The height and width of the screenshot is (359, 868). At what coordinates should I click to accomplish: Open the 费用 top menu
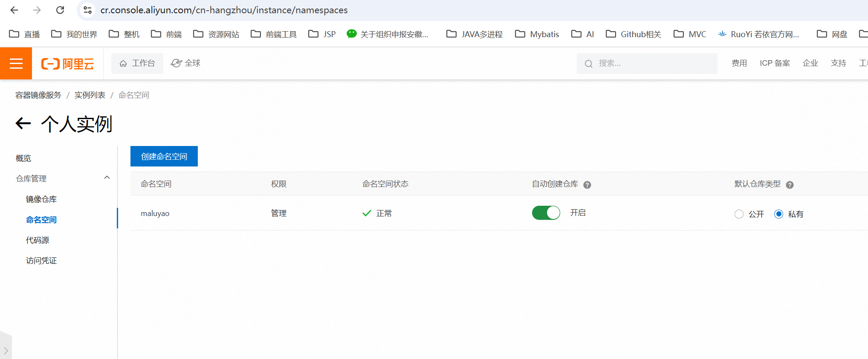pos(739,63)
